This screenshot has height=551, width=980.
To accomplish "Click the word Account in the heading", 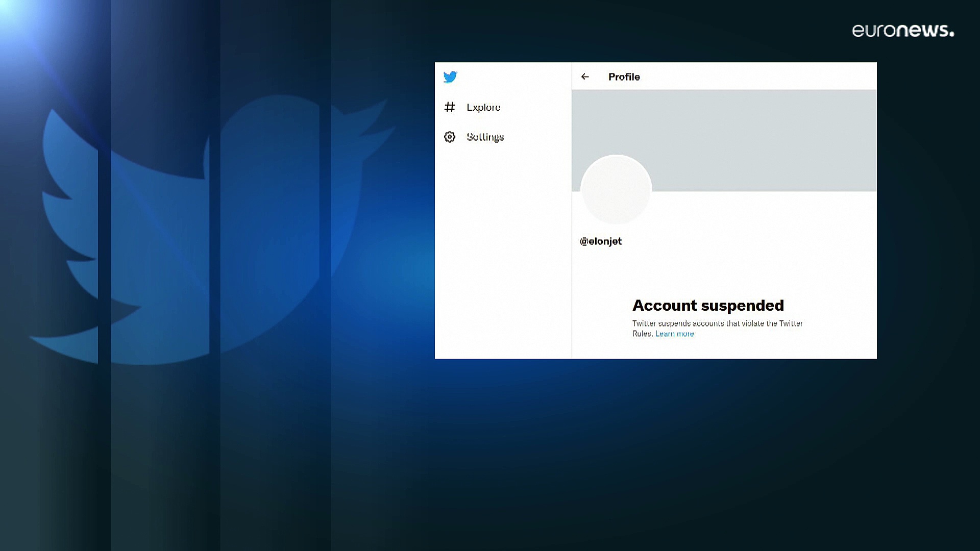I will [x=665, y=306].
